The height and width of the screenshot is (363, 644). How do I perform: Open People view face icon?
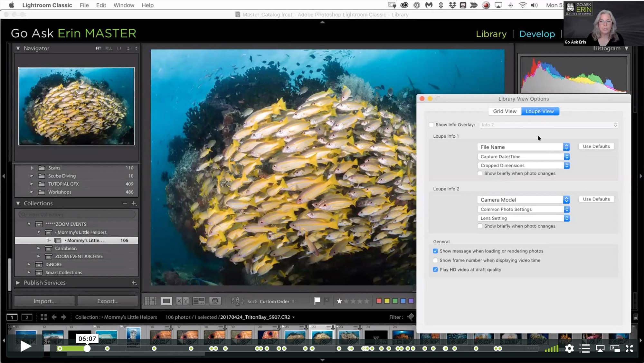tap(215, 301)
